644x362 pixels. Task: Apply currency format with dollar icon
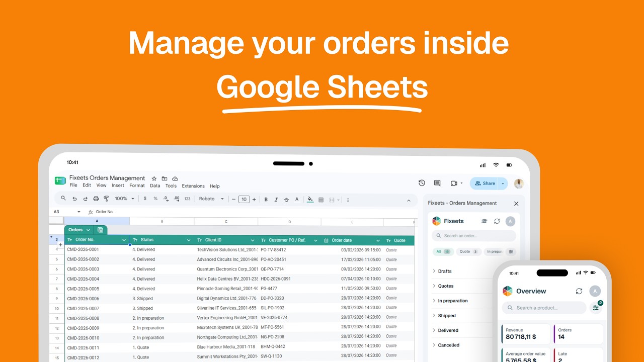145,199
